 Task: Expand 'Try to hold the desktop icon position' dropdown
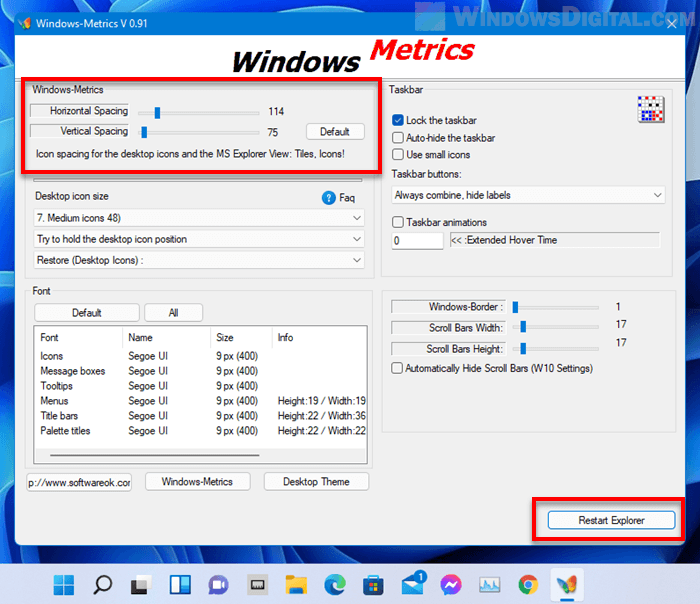[199, 239]
